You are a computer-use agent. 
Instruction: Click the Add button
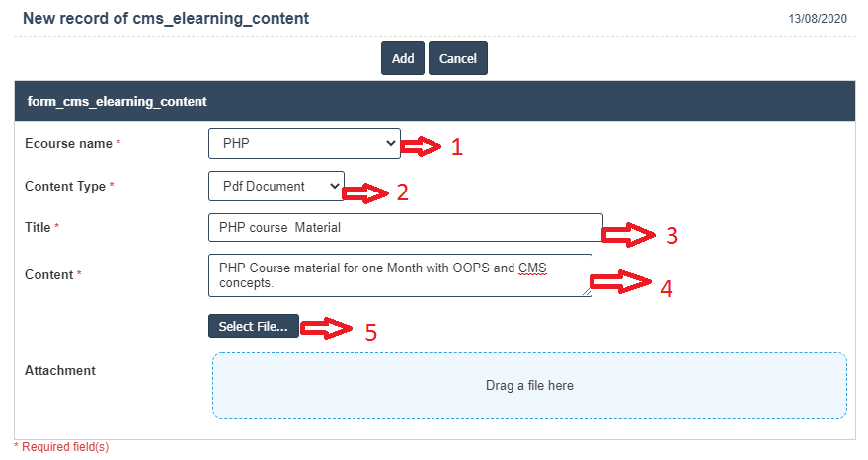(x=403, y=59)
